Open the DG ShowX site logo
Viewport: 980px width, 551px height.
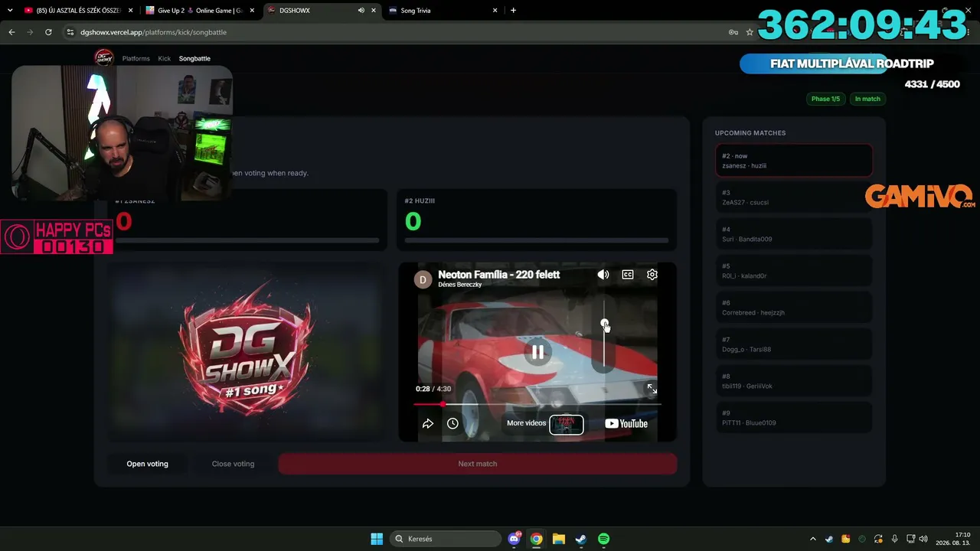coord(103,58)
